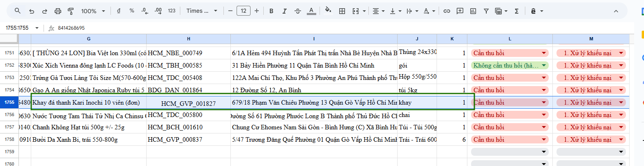Select column L header
This screenshot has width=644, height=166.
coord(510,39)
